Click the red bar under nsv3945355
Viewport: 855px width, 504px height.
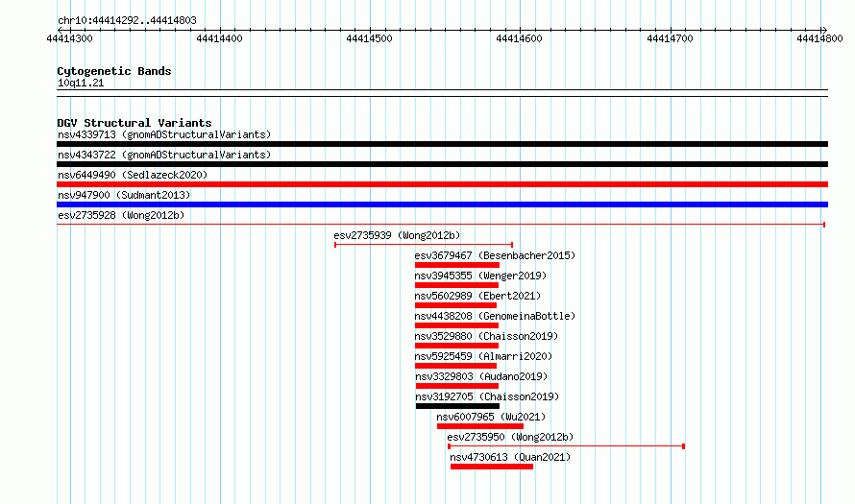point(456,285)
